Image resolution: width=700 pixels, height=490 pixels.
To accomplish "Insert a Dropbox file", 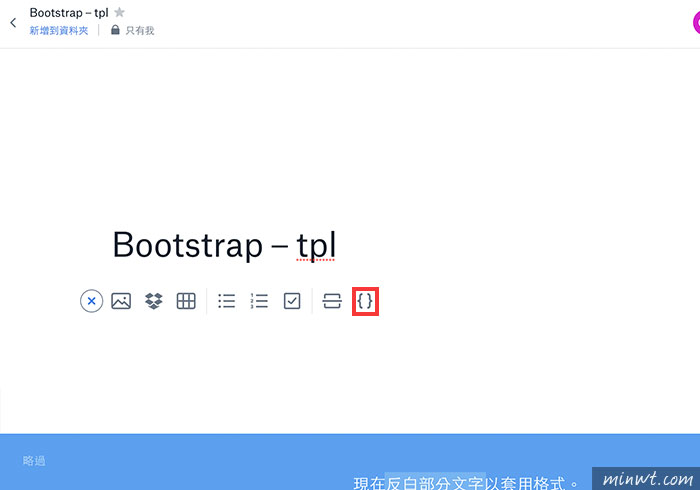I will coord(154,301).
